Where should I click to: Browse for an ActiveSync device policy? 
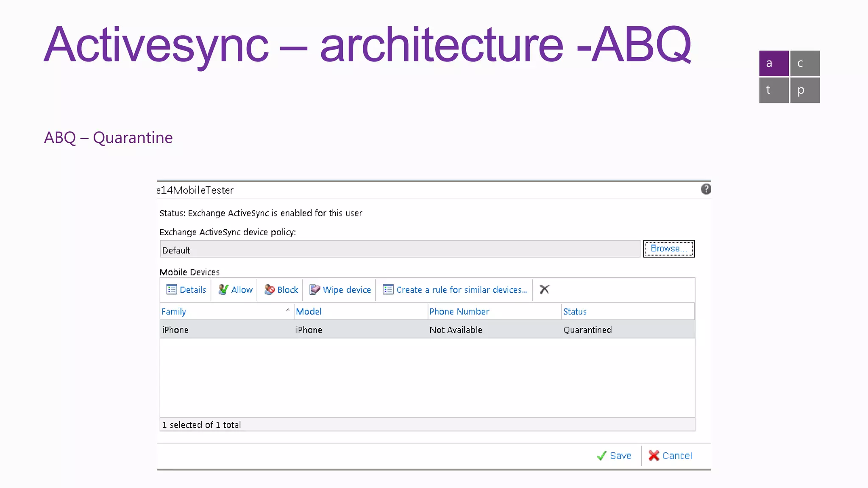669,249
